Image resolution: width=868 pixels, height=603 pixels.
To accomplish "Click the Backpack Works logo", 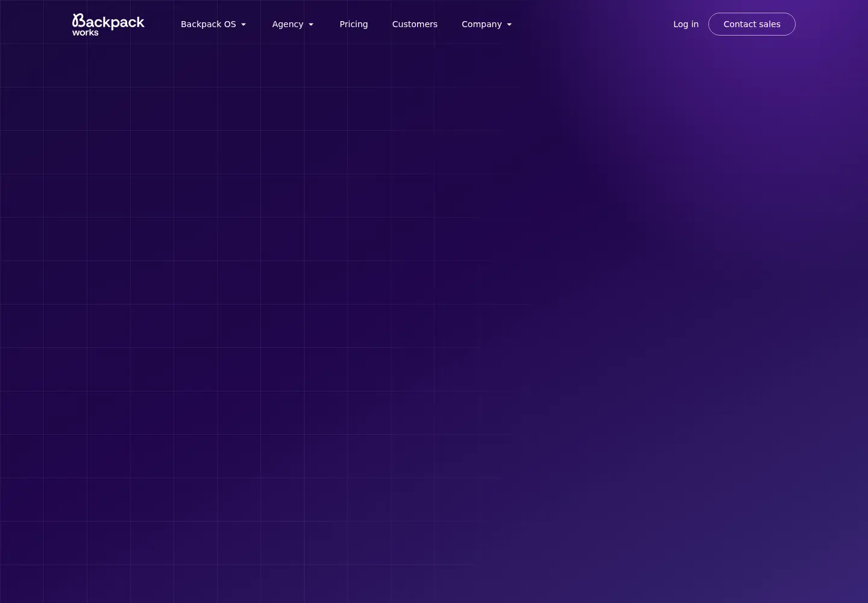I will [x=108, y=25].
